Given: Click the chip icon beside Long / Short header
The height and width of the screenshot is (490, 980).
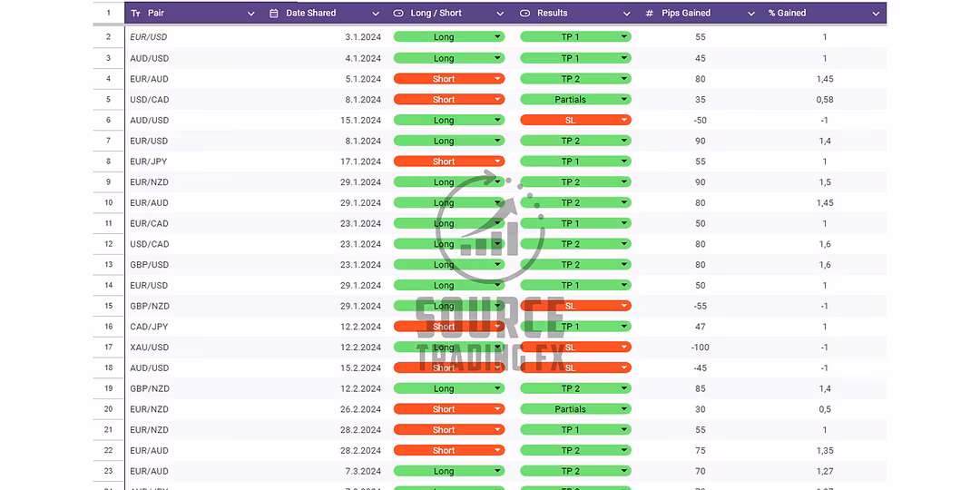Looking at the screenshot, I should pyautogui.click(x=398, y=14).
